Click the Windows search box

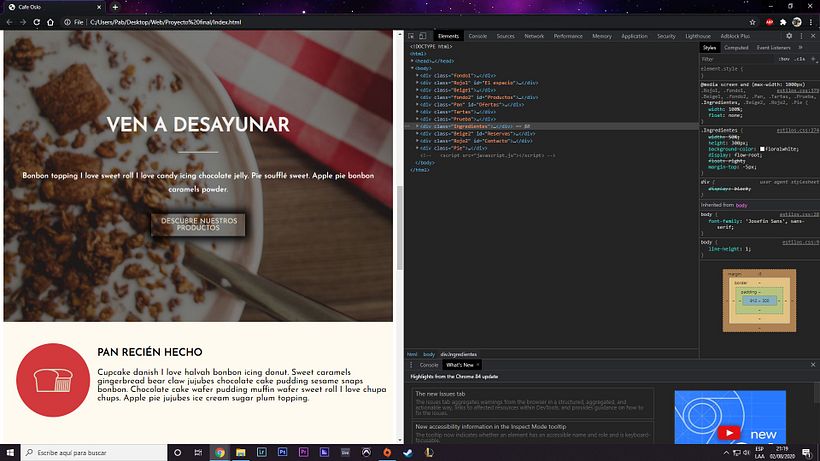(94, 453)
